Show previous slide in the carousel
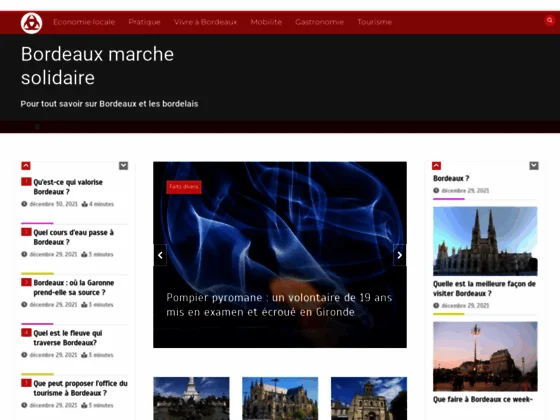 click(x=160, y=255)
